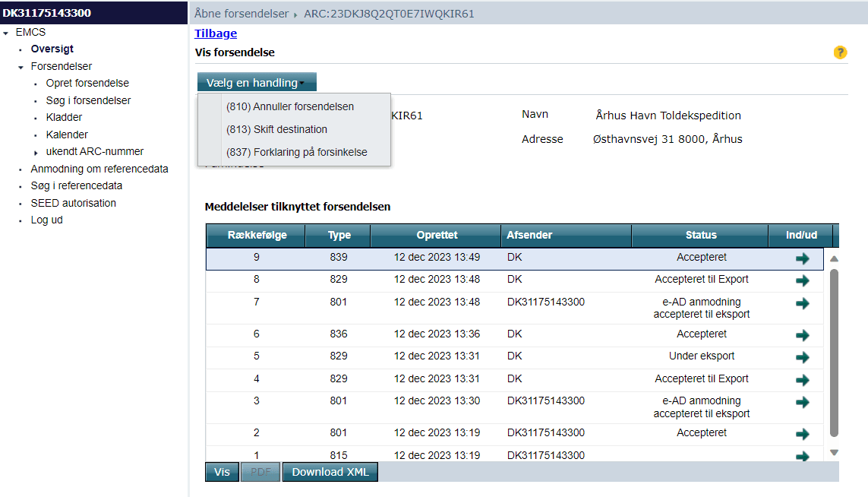Screen dimensions: 868x497
Task: Collapse the EMCS tree node
Action: click(7, 33)
